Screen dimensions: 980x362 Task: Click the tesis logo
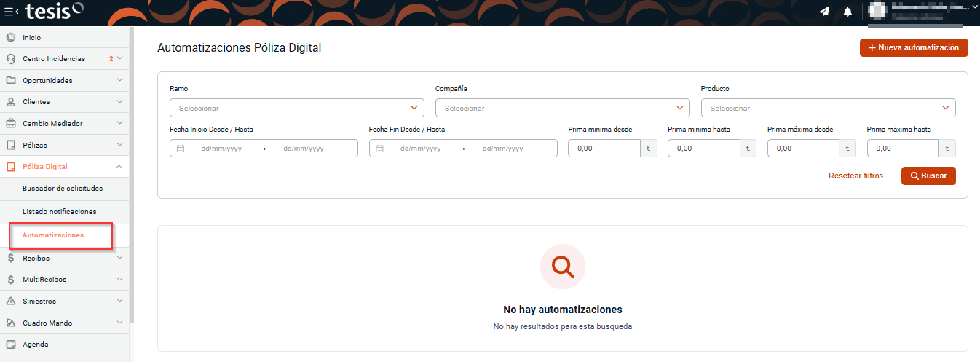(55, 11)
